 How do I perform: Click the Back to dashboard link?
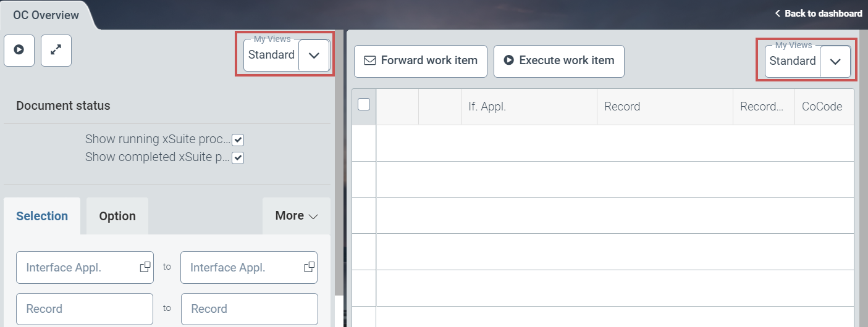coord(823,14)
